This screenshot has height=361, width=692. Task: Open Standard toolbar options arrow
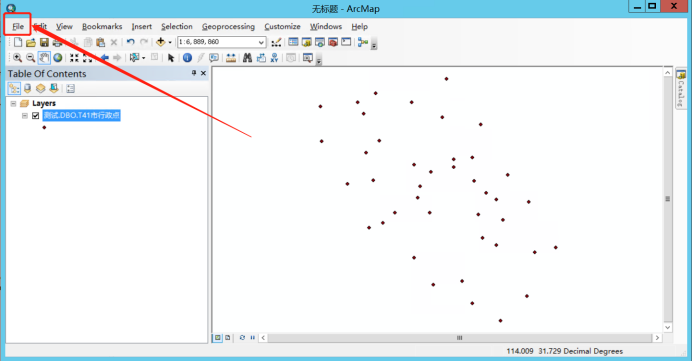click(x=374, y=45)
